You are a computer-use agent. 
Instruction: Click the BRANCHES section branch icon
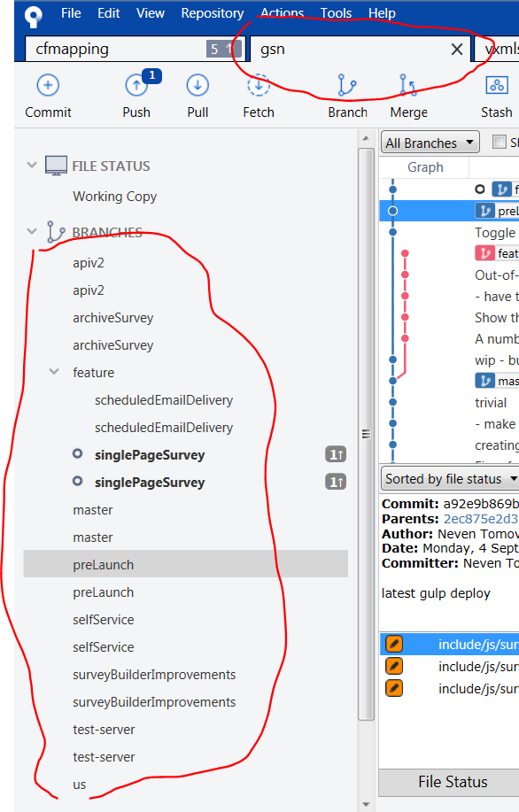[56, 232]
